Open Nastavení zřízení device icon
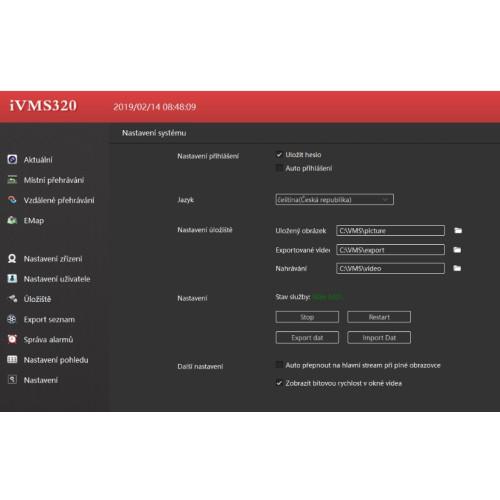Image resolution: width=500 pixels, height=500 pixels. 12,259
